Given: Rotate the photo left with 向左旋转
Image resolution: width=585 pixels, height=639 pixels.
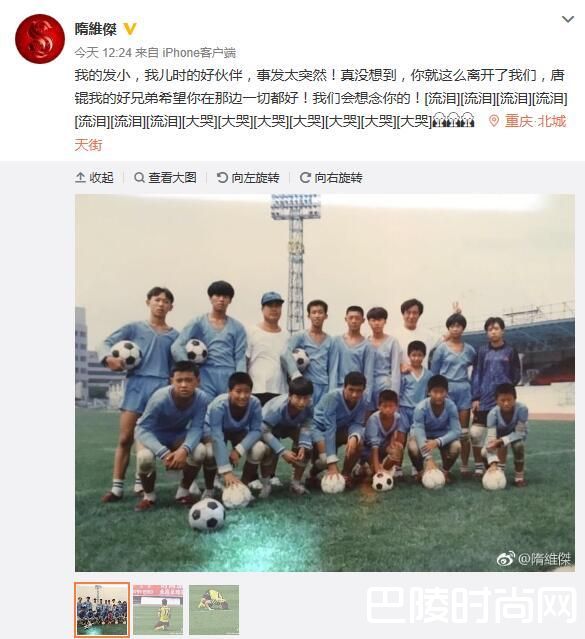Looking at the screenshot, I should [248, 178].
